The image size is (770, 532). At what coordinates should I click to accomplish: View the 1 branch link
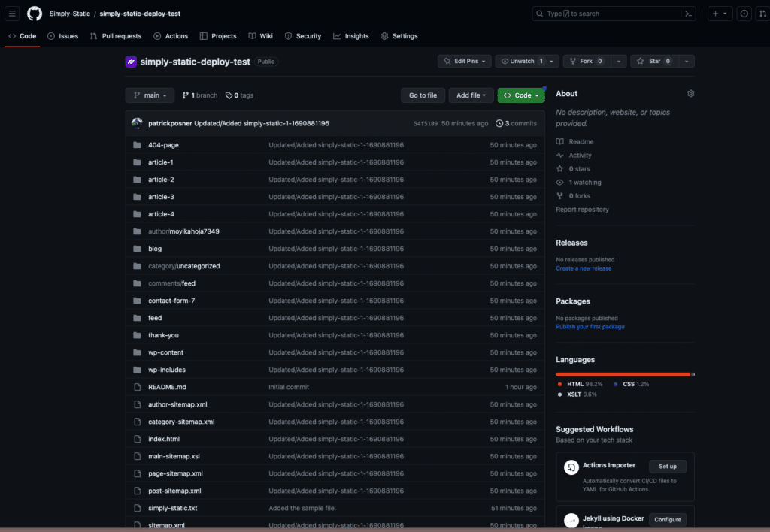click(199, 95)
